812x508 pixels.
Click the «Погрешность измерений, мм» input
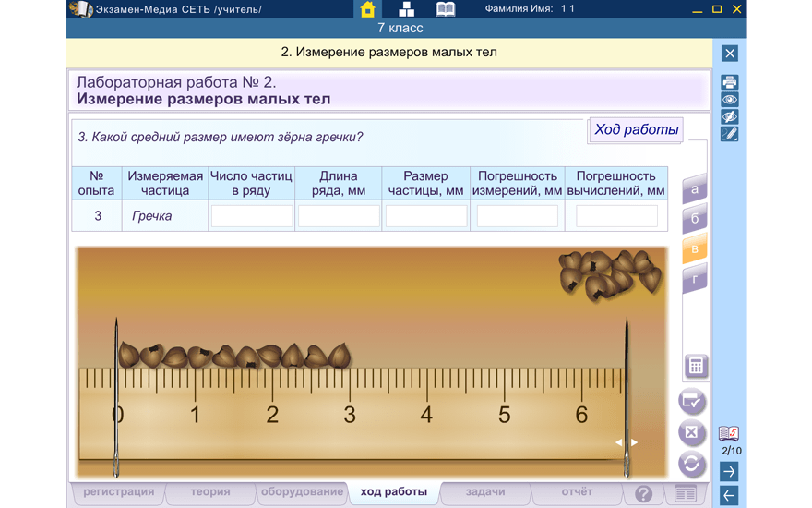tap(518, 216)
